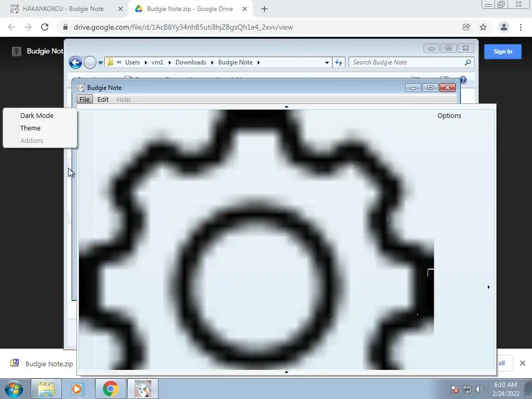Screen dimensions: 532x399
Task: Click Downloads in the Explorer breadcrumb
Action: click(x=191, y=62)
